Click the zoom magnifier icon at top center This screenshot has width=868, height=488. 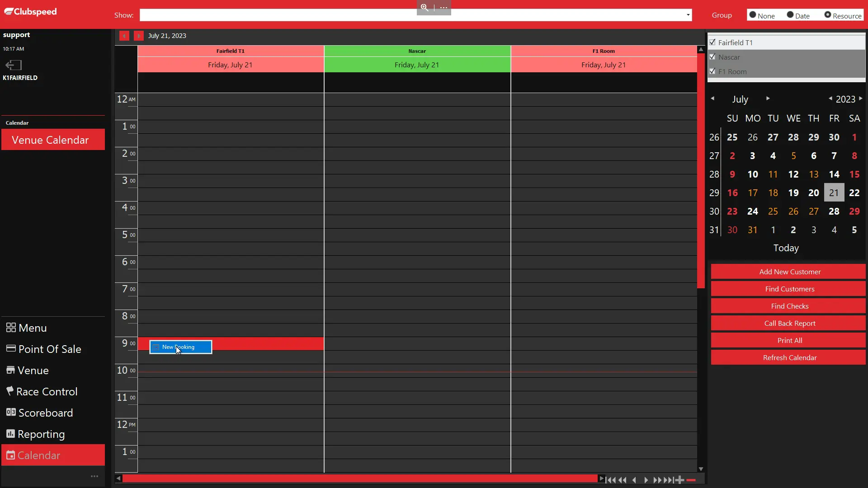coord(425,7)
